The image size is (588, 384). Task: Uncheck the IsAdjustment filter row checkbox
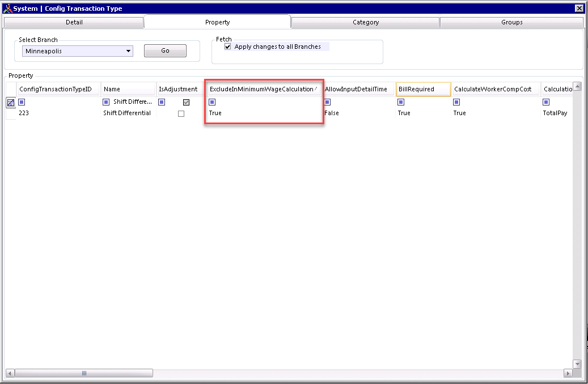pos(187,102)
